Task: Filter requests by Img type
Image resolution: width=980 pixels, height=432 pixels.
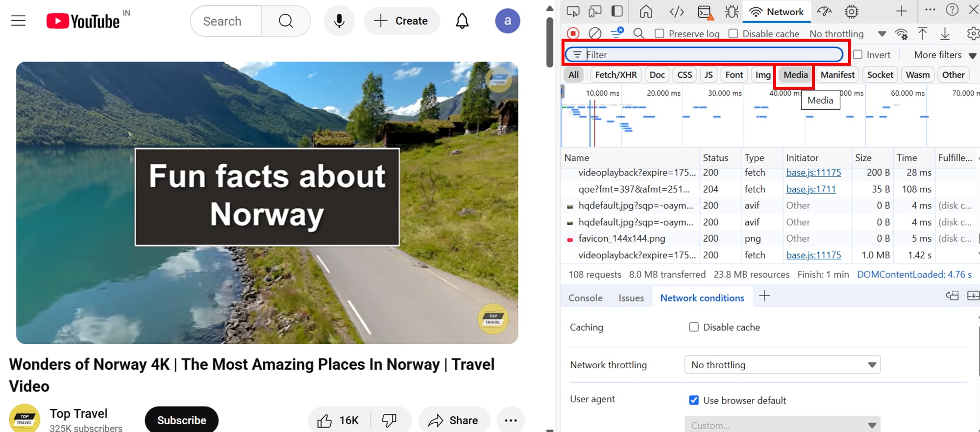Action: point(763,75)
